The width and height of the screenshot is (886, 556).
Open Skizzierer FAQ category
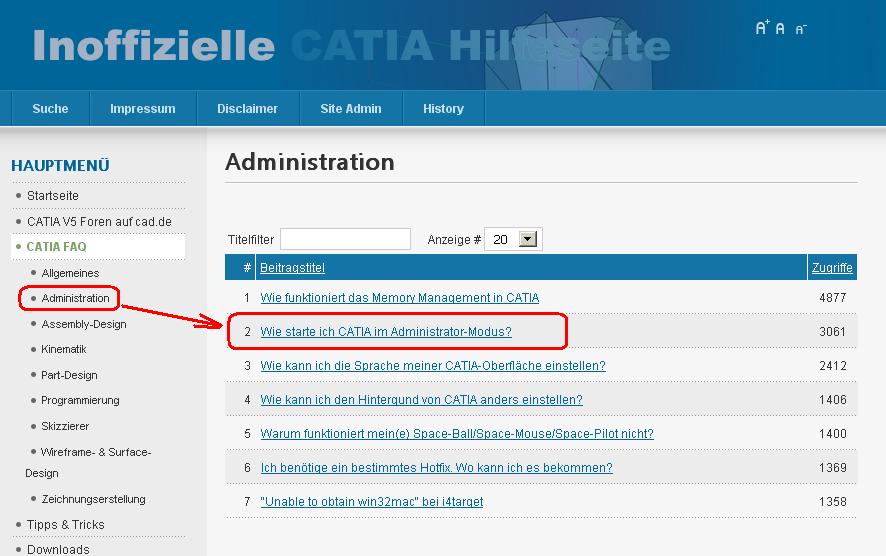tap(65, 426)
